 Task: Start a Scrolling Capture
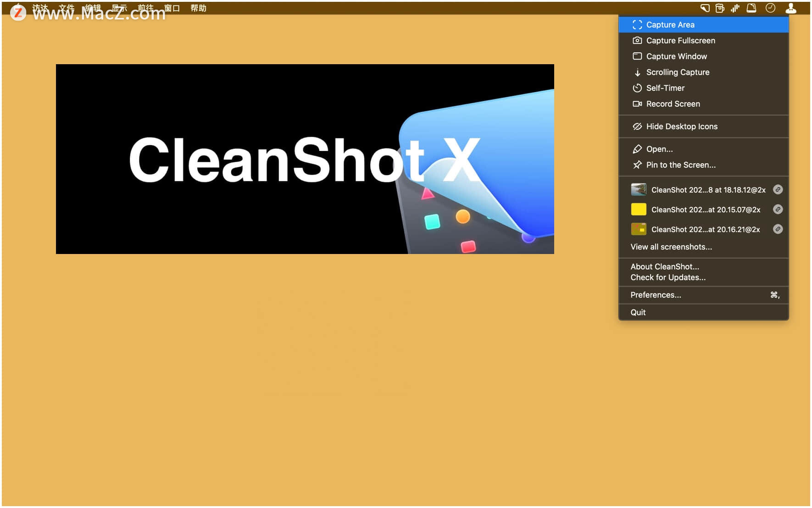[x=703, y=72]
